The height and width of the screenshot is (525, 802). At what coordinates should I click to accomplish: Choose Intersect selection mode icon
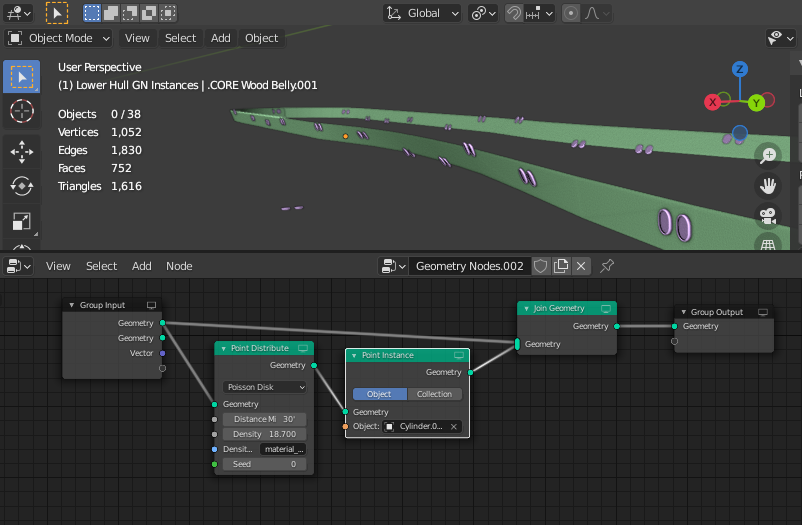(x=167, y=13)
